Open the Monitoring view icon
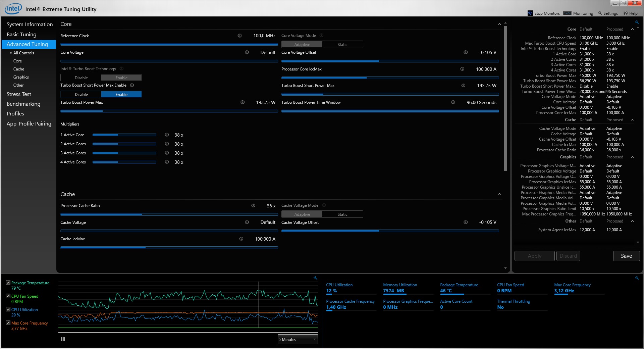644x349 pixels. tap(567, 13)
